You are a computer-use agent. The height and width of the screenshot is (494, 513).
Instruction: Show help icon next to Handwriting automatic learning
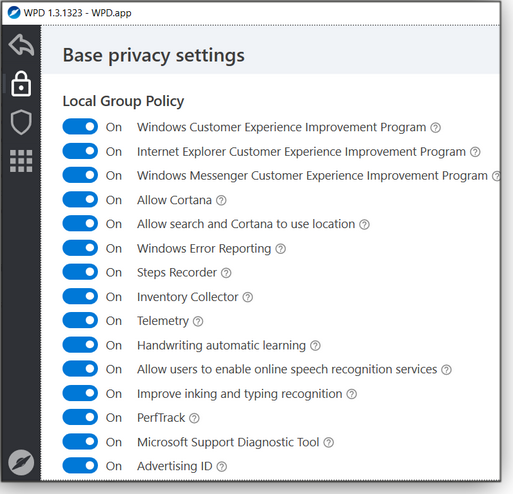pyautogui.click(x=315, y=346)
